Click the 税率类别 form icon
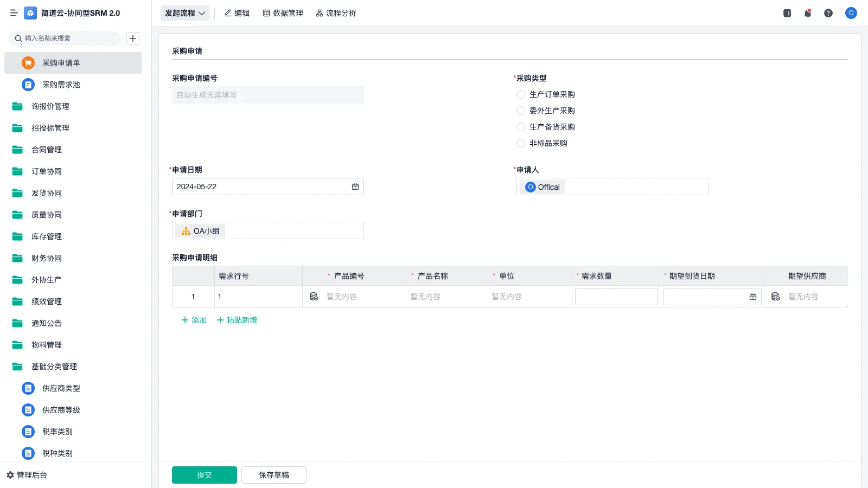 pos(28,432)
